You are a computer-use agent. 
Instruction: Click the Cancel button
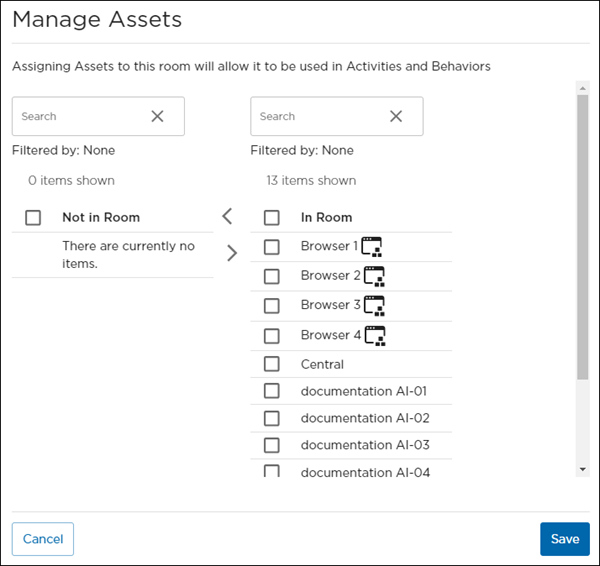43,539
